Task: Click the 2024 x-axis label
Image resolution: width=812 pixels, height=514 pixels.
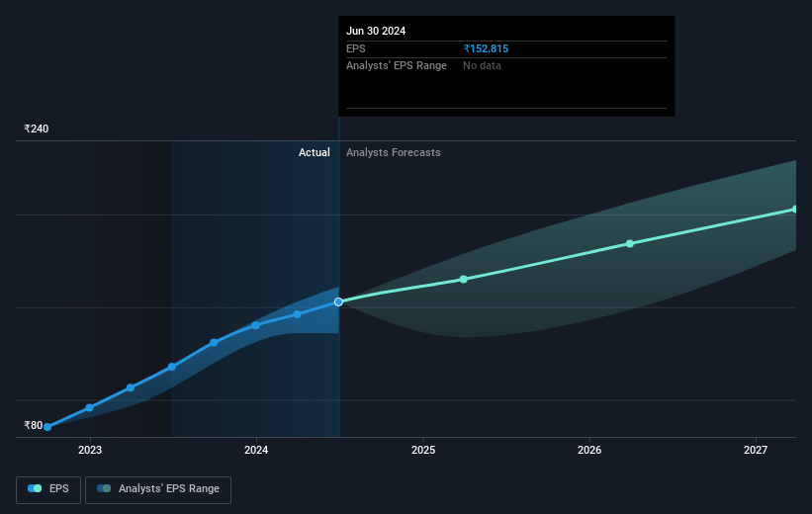Action: (256, 451)
